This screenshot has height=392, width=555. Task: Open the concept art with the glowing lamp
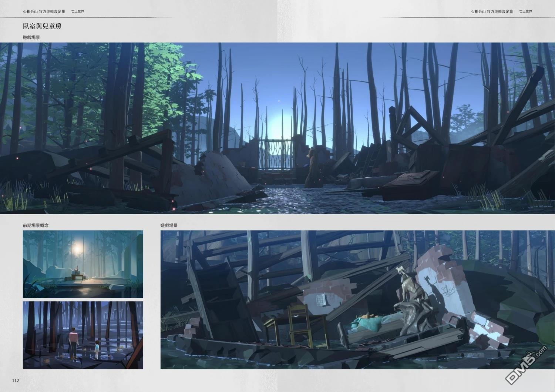83,264
